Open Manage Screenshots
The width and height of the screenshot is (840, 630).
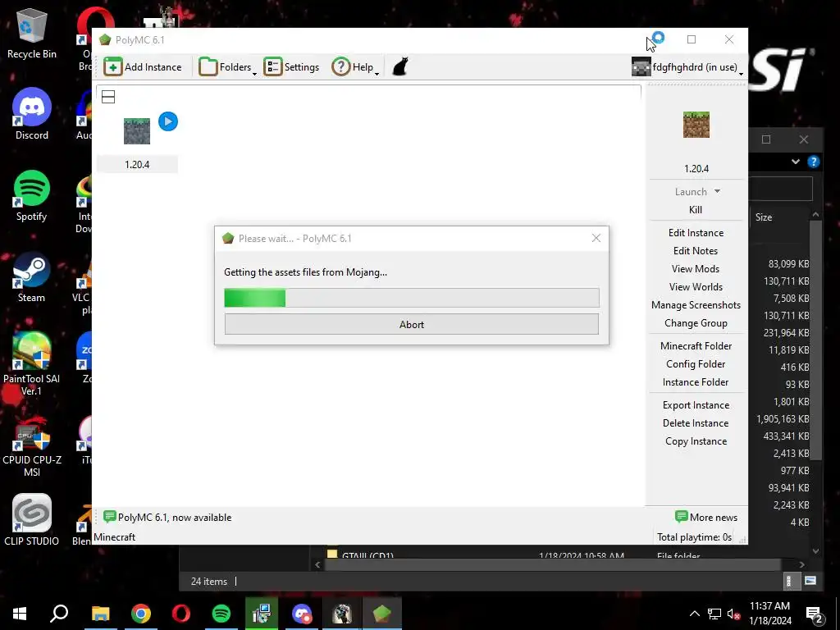coord(696,305)
